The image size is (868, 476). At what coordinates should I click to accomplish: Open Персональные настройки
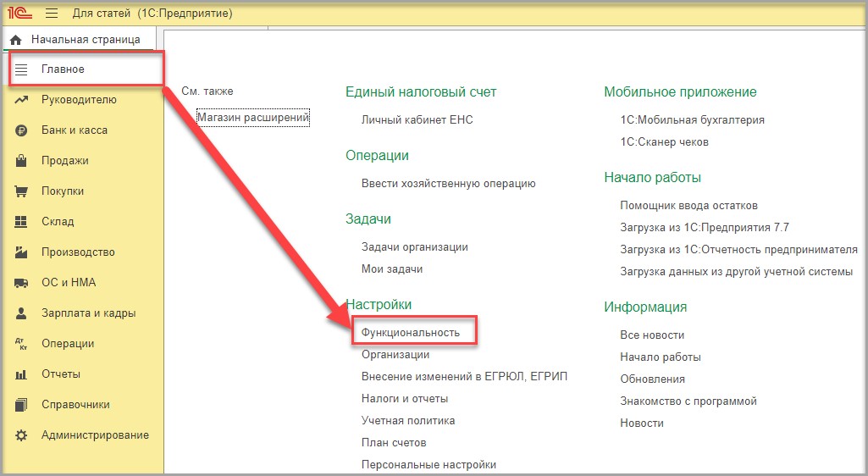pyautogui.click(x=428, y=465)
